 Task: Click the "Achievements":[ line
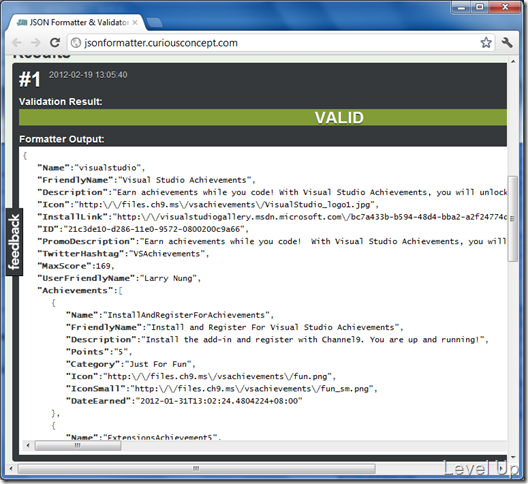pyautogui.click(x=80, y=291)
